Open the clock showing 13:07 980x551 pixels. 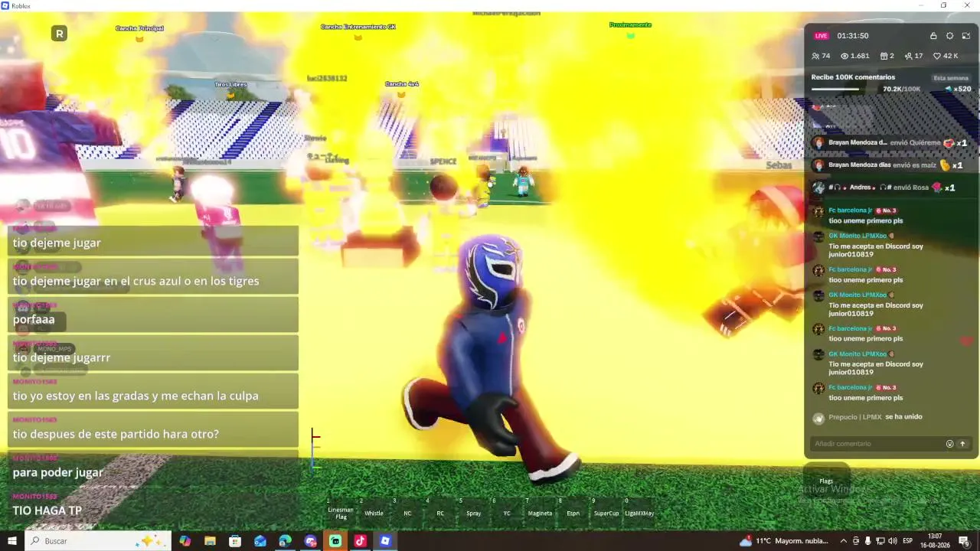click(935, 541)
